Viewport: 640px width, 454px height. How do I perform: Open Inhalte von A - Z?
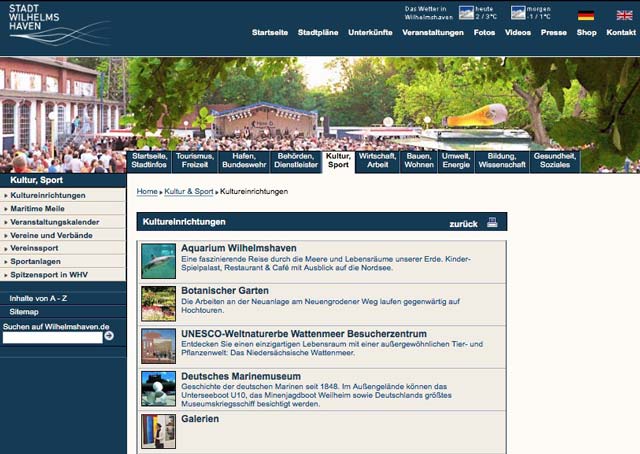coord(38,298)
